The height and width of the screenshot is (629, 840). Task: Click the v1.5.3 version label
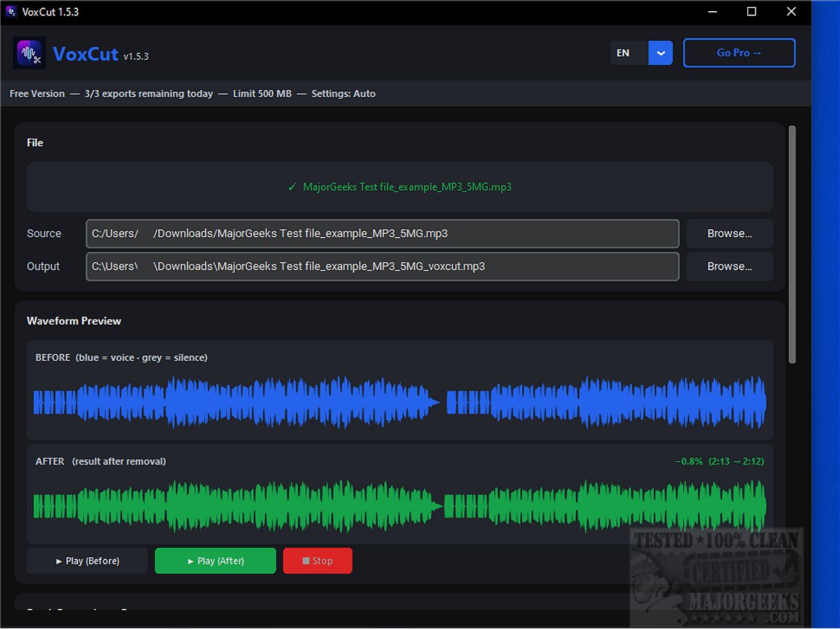point(136,56)
